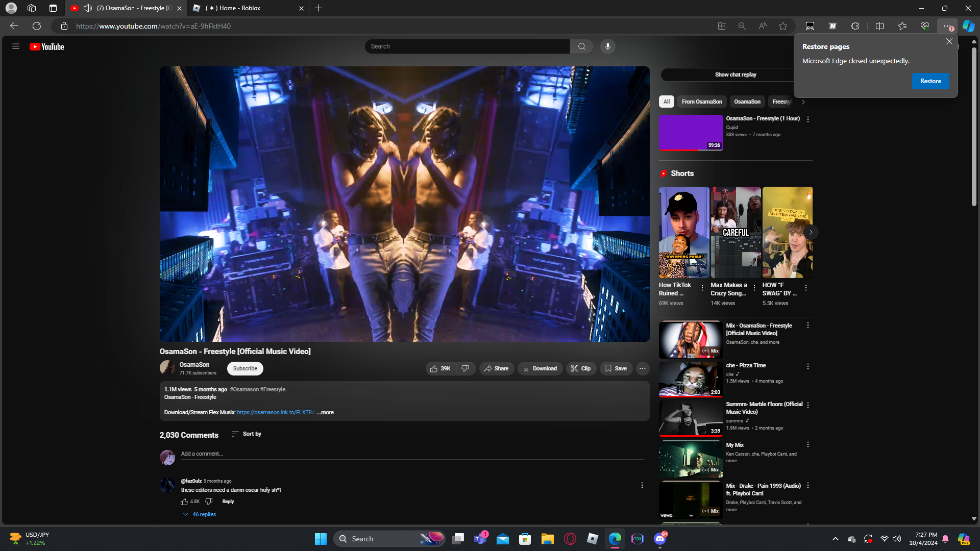This screenshot has width=980, height=551.
Task: Open more actions menu beside Save
Action: coord(643,368)
